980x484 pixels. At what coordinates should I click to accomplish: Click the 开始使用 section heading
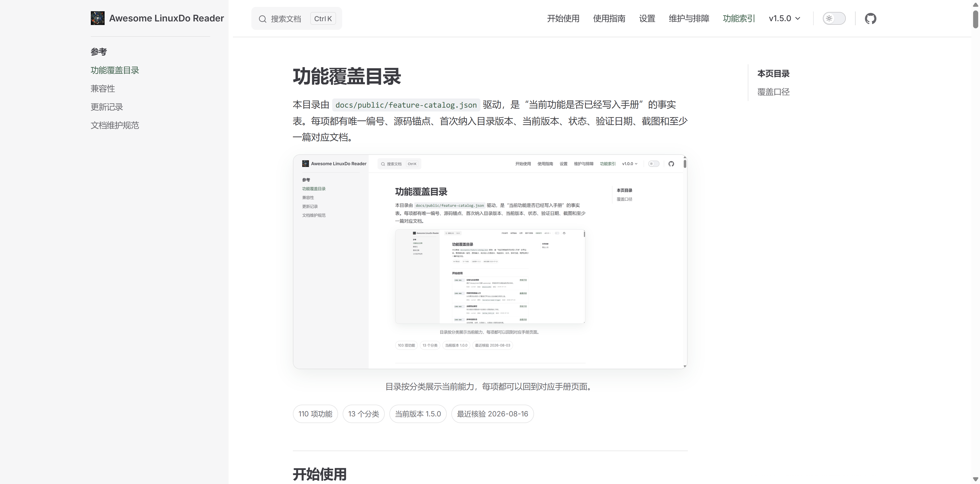tap(319, 474)
